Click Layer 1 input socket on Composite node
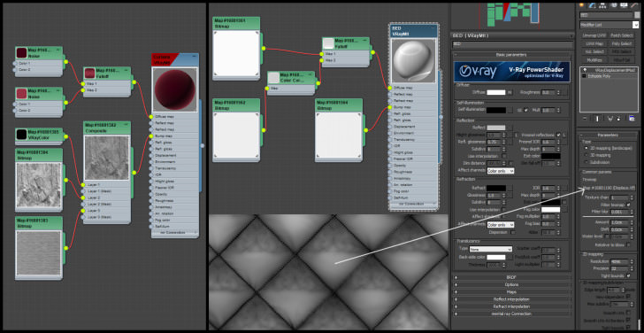This screenshot has height=333, width=644. point(82,184)
